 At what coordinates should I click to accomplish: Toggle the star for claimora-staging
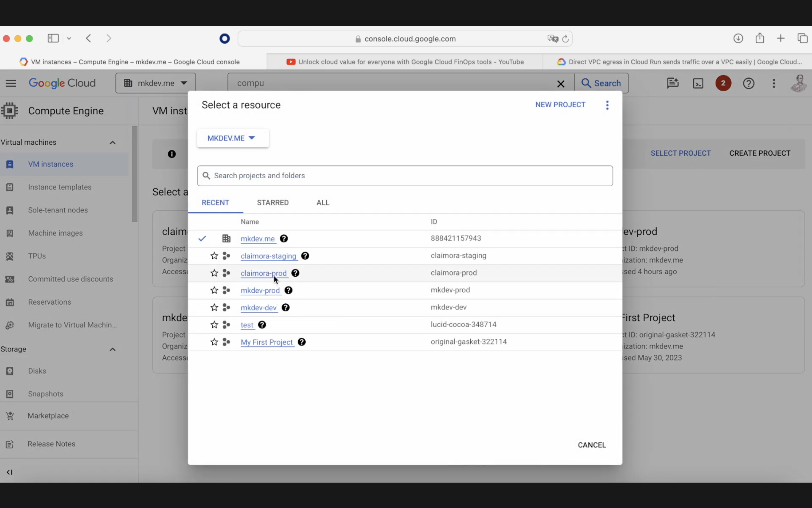pos(214,256)
